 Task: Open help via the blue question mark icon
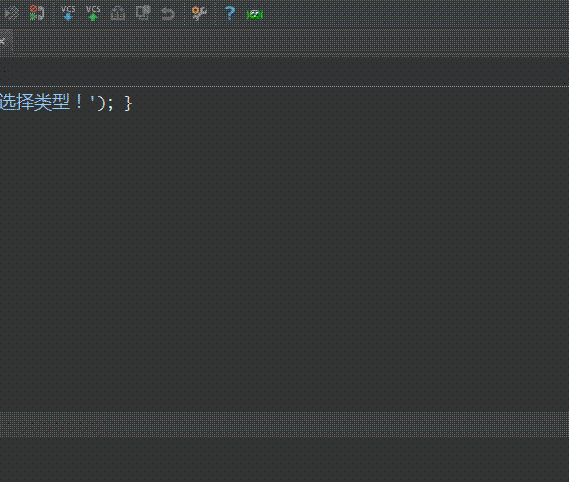(230, 13)
